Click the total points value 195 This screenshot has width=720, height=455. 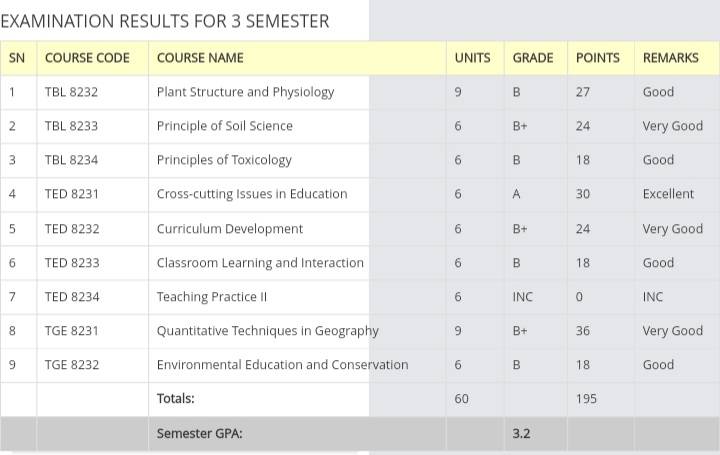pos(586,399)
